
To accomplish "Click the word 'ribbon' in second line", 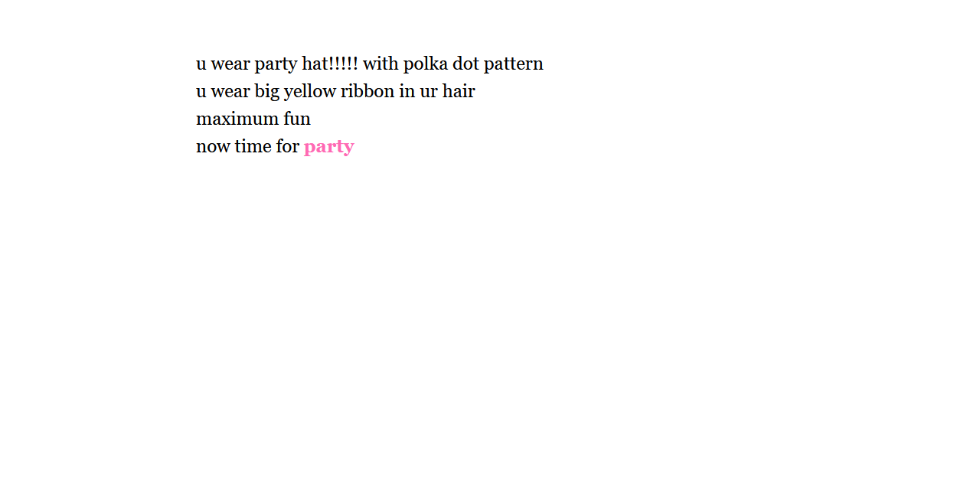I will click(367, 91).
